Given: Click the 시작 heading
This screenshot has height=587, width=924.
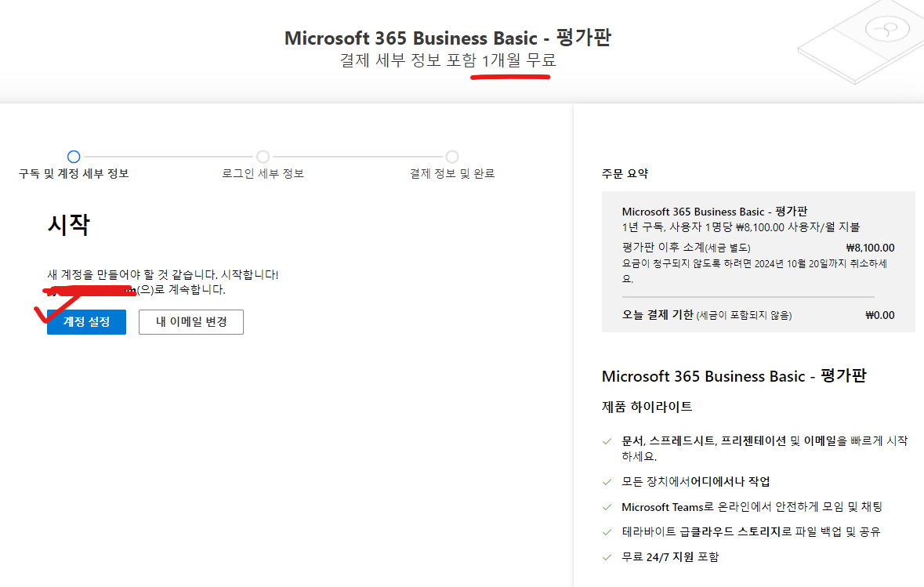Looking at the screenshot, I should [68, 225].
